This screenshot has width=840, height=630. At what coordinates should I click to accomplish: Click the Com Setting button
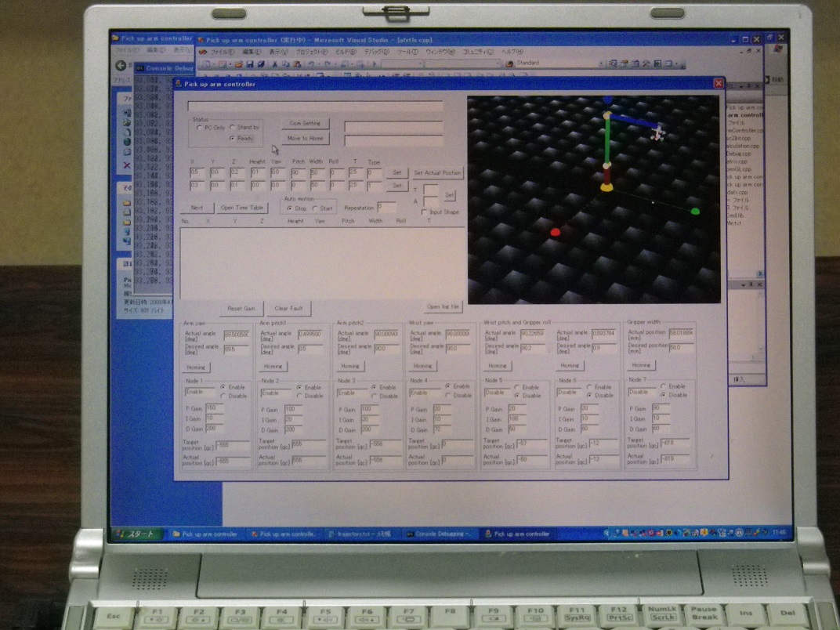coord(305,124)
